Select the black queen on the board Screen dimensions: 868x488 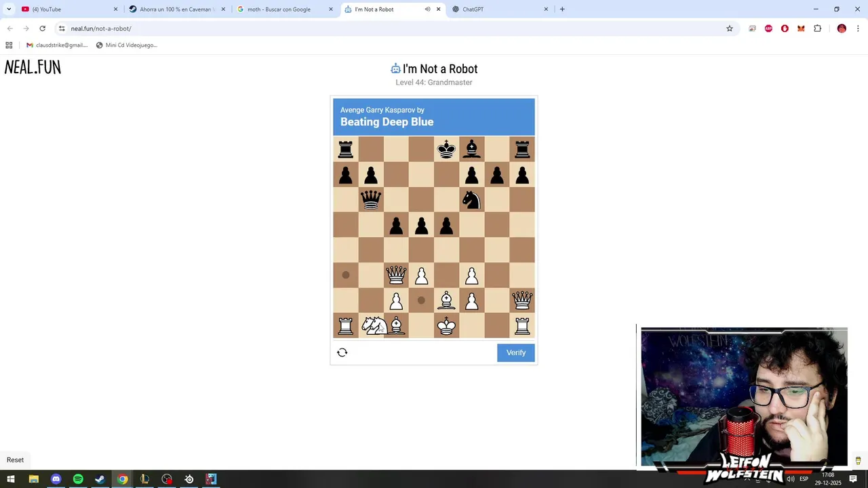371,200
